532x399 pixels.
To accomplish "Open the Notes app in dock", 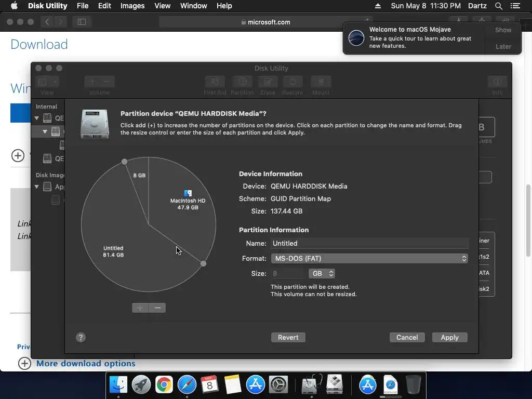I will 232,384.
